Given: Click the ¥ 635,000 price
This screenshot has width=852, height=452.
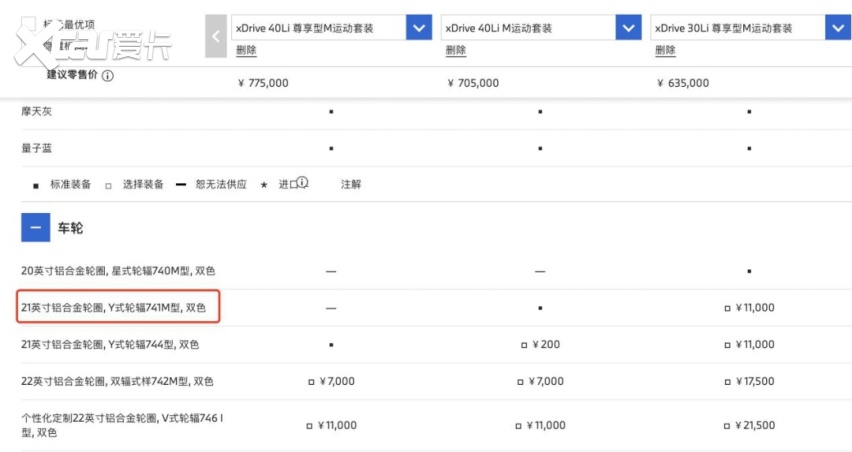Looking at the screenshot, I should 683,83.
